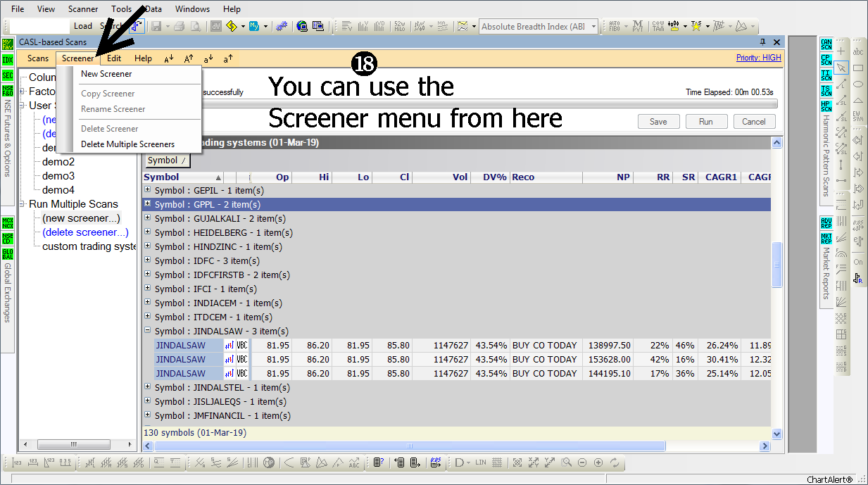Click the Cancel button
868x485 pixels.
point(754,122)
